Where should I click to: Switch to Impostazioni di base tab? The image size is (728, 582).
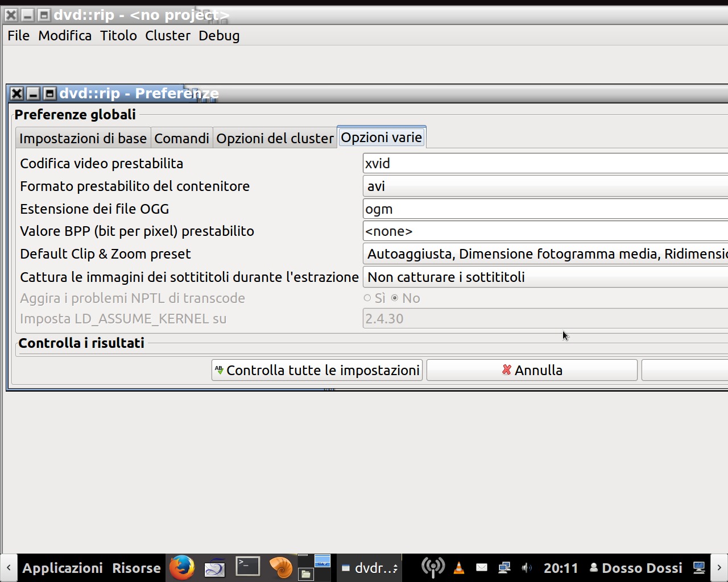[x=83, y=138]
